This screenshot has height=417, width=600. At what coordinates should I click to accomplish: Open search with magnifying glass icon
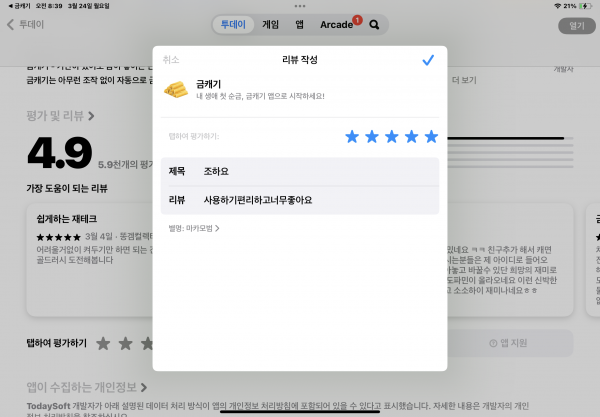[374, 25]
